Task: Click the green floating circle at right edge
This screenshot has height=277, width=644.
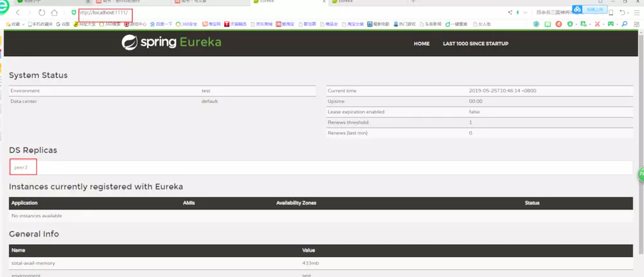Action: click(641, 175)
